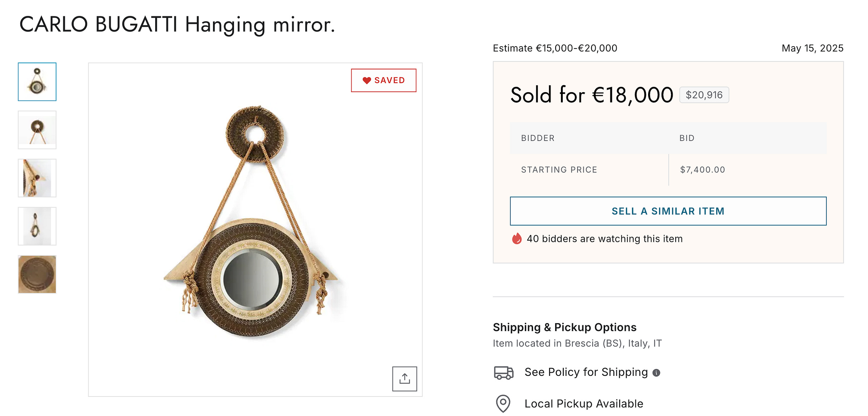Image resolution: width=868 pixels, height=416 pixels.
Task: Click the info icon beside Shipping policy
Action: [x=656, y=373]
